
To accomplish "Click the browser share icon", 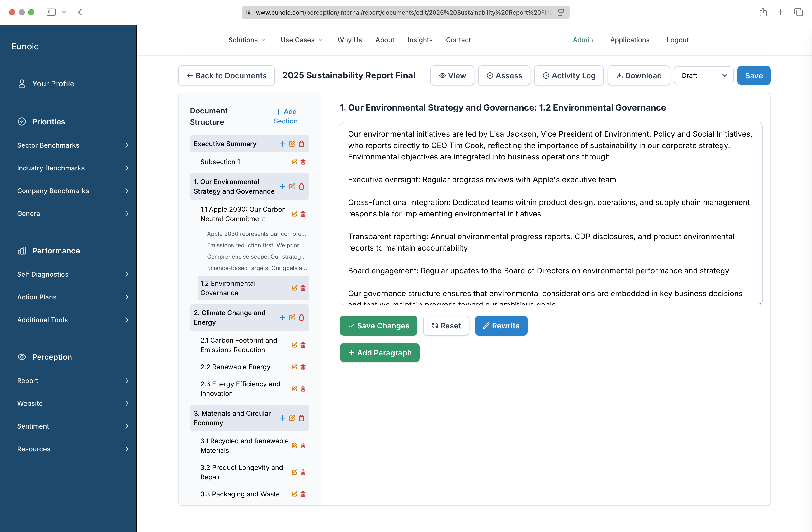I will pyautogui.click(x=763, y=12).
